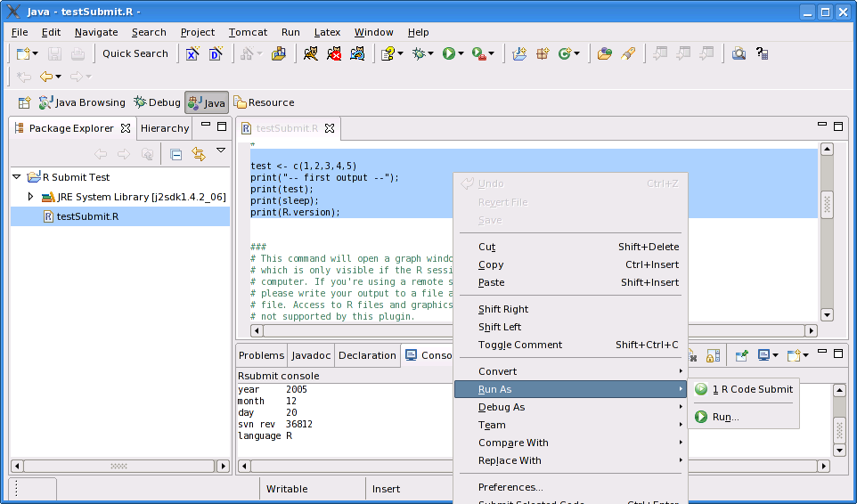Open the Tomcat menu
Viewport: 857px width, 504px height.
(249, 32)
